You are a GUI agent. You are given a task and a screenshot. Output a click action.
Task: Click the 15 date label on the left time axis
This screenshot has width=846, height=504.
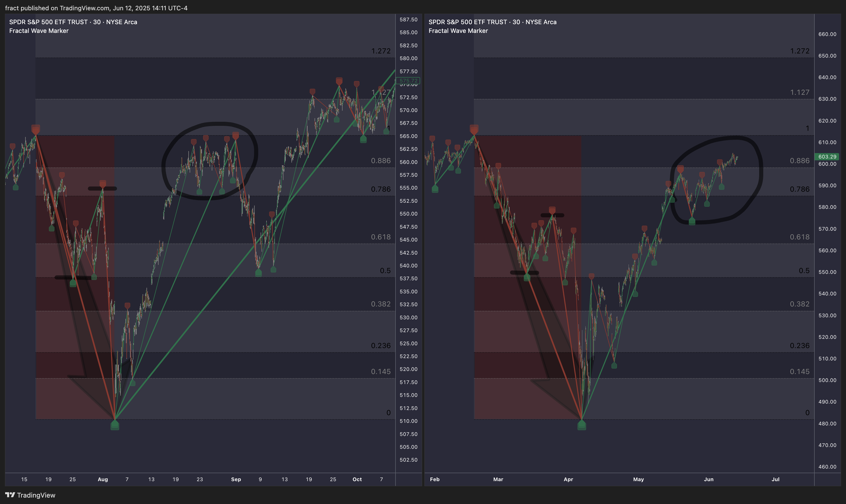pos(24,479)
